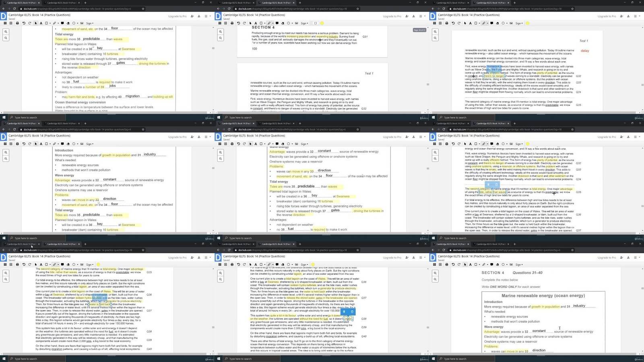The width and height of the screenshot is (644, 362).
Task: Reload the page in the top-left browser
Action: pos(14,8)
